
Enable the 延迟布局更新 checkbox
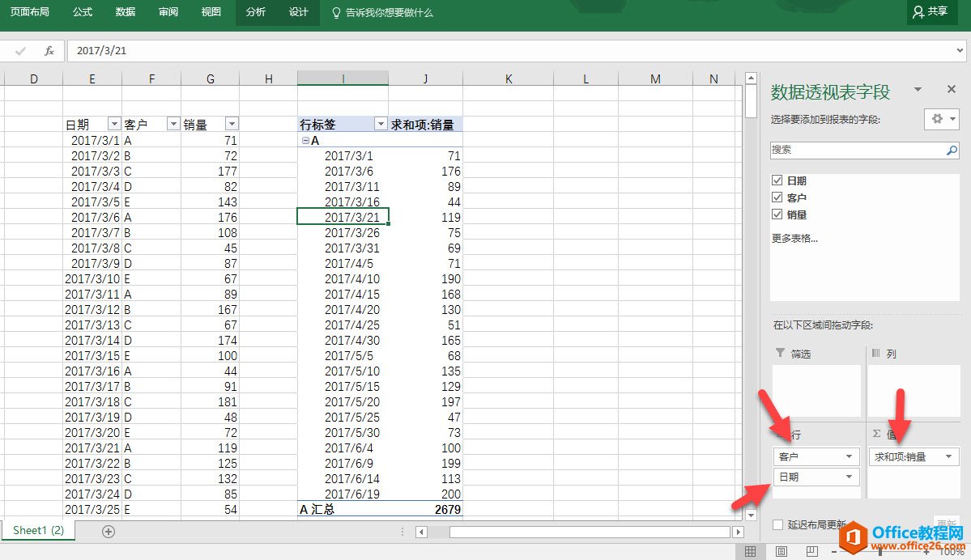pos(777,524)
